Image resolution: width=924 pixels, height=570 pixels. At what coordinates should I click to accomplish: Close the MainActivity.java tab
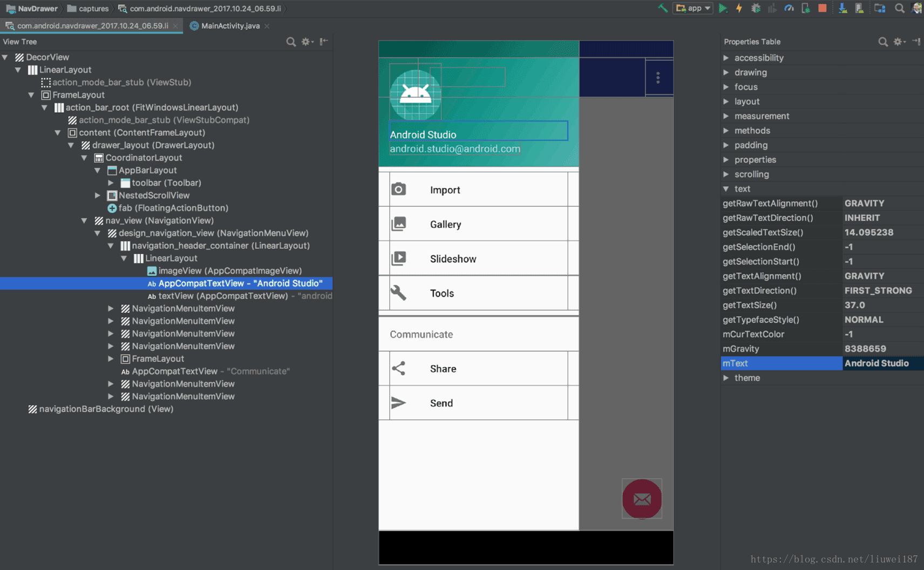pyautogui.click(x=267, y=26)
